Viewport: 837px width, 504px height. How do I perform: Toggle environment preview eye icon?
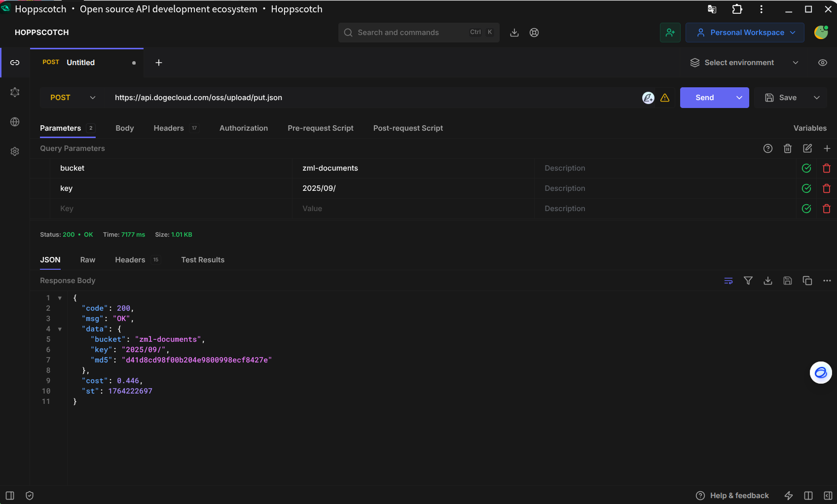pos(822,63)
